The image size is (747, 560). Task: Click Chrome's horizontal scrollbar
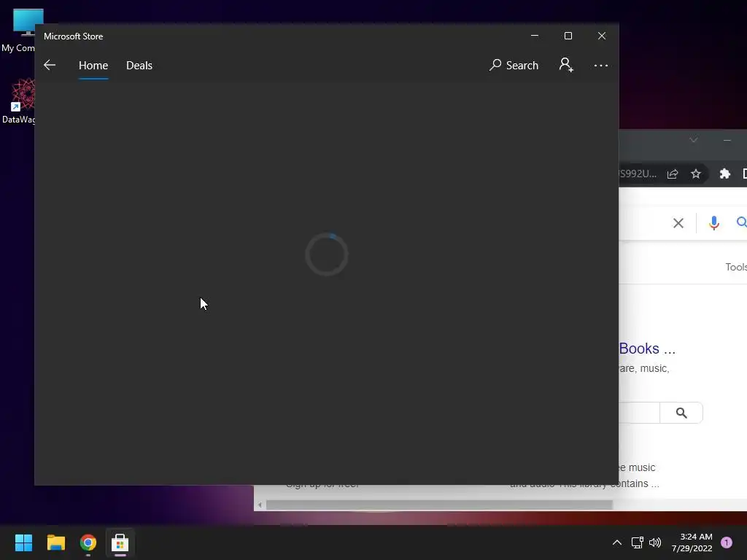click(438, 505)
